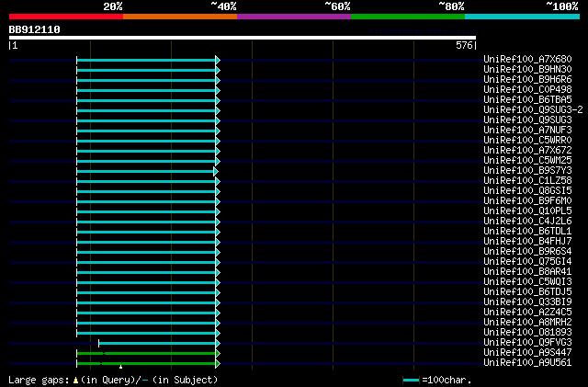
Task: Click the green arrowhead ending the A9S447 alignment
Action: tap(218, 354)
